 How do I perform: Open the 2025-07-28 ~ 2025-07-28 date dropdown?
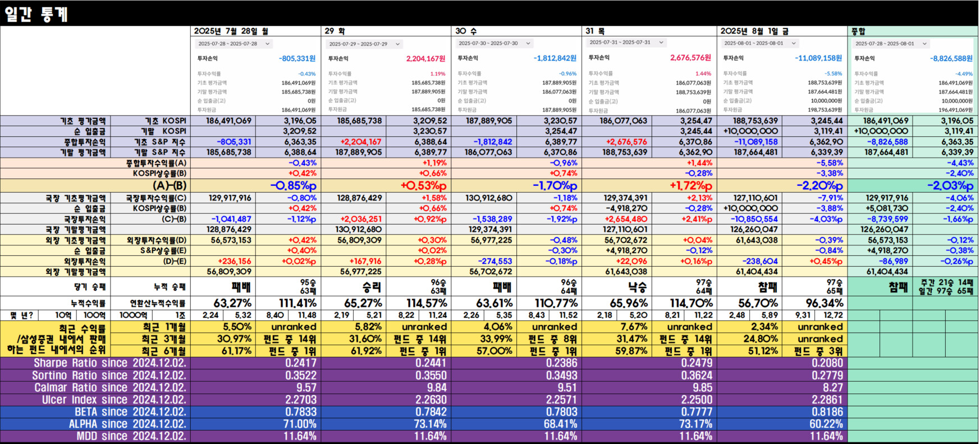(234, 44)
